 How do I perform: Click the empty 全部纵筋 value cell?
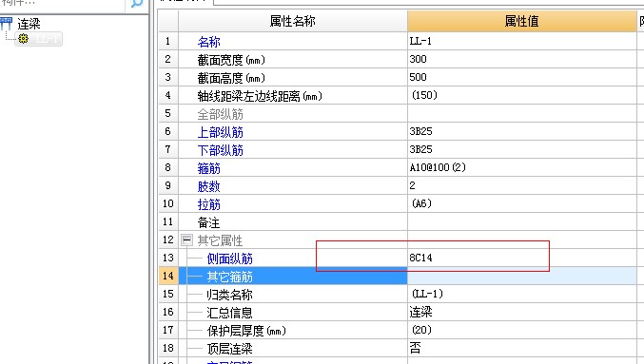(x=521, y=113)
